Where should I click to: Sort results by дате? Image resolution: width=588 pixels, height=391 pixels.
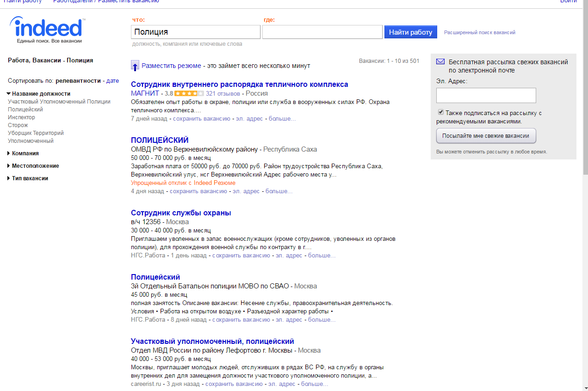112,81
